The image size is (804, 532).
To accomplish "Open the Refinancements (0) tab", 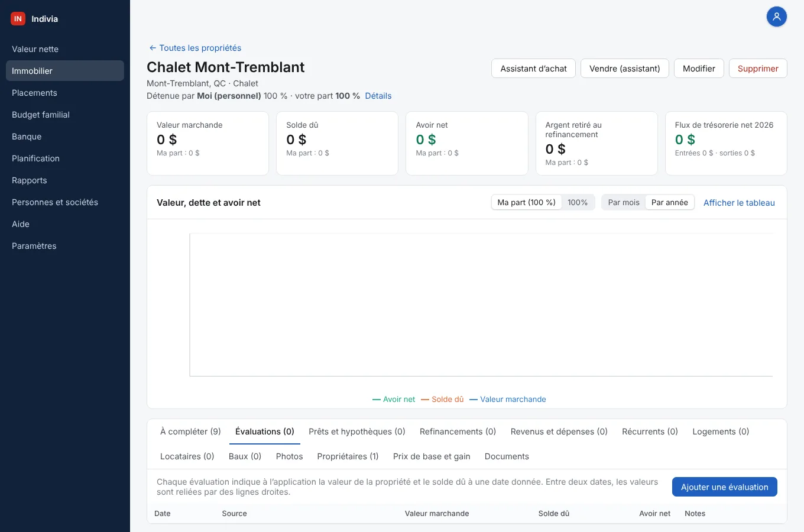I will (x=458, y=432).
